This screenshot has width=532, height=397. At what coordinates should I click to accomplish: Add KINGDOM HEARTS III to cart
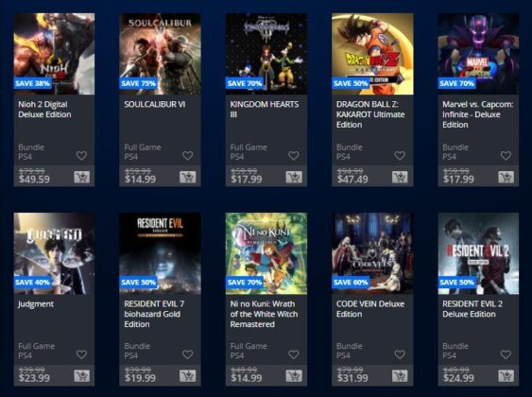click(294, 177)
